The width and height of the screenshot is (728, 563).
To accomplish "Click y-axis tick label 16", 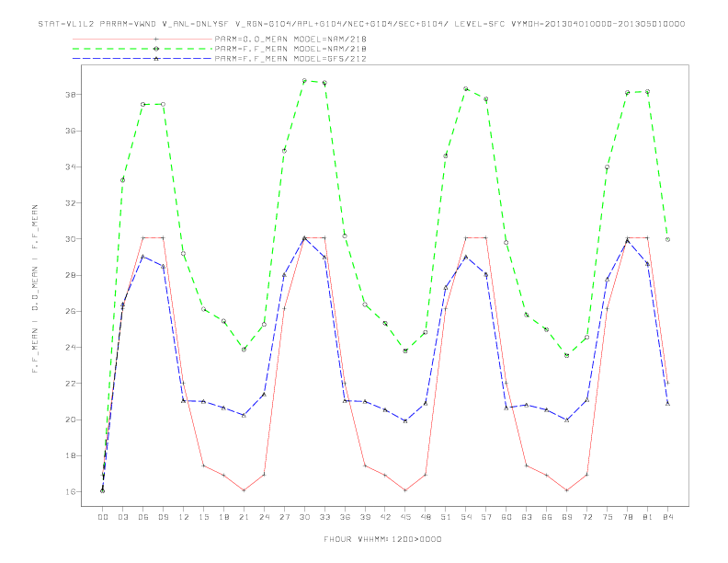I will [x=72, y=491].
